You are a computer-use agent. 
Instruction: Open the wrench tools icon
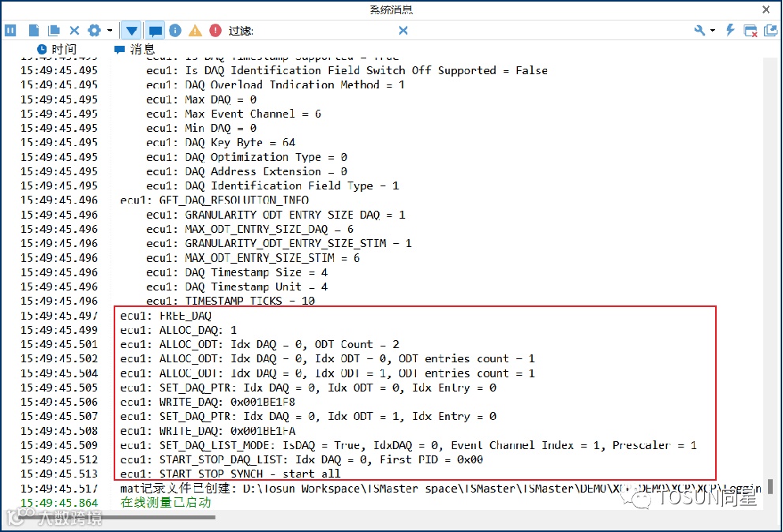tap(699, 31)
